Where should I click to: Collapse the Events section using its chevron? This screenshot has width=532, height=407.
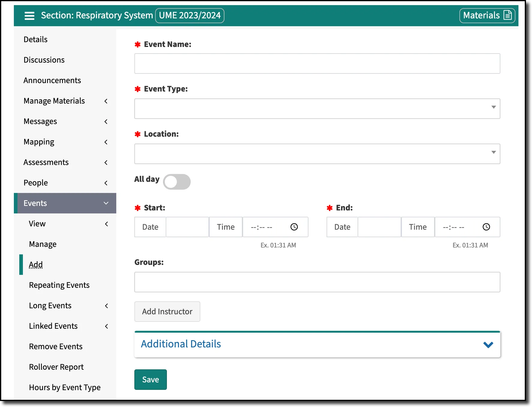106,203
